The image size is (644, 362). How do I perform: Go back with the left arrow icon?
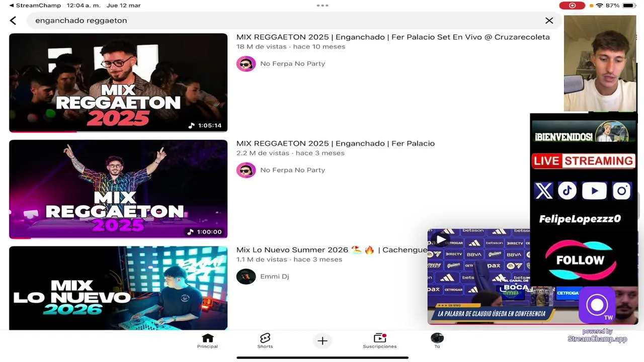tap(13, 21)
